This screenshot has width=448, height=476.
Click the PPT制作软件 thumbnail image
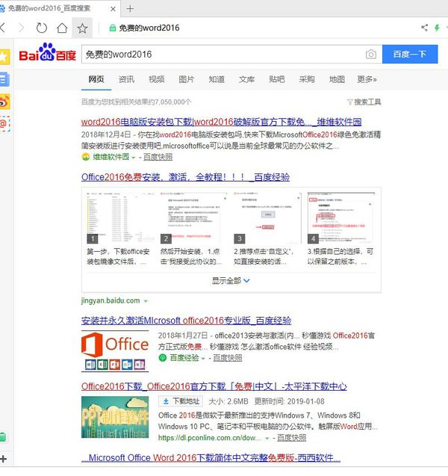coord(115,417)
